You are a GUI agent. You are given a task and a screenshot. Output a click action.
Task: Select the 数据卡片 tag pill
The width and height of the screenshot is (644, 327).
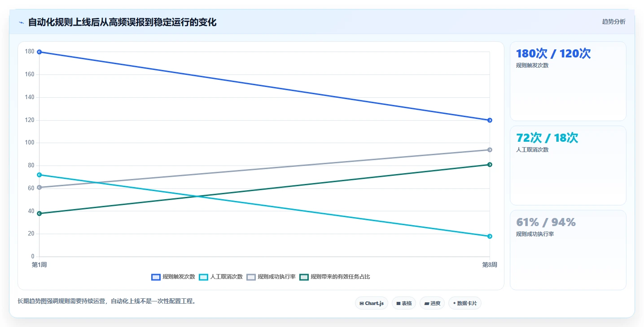(464, 304)
